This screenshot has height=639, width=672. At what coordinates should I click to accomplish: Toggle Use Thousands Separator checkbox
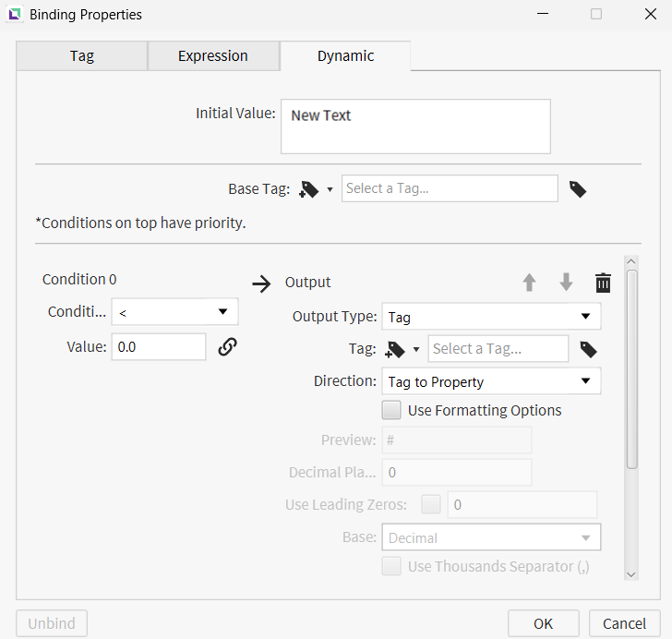(391, 566)
